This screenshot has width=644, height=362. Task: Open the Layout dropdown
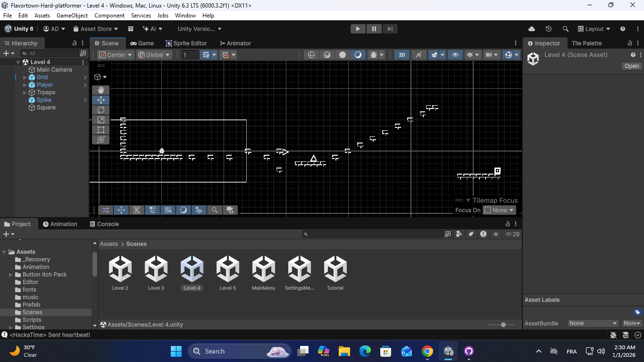pyautogui.click(x=594, y=29)
